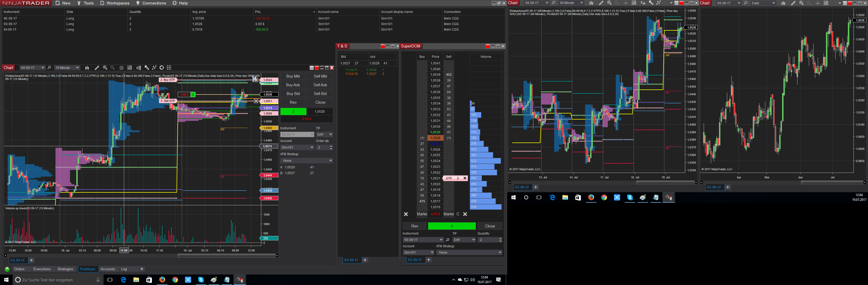Open interval dropdown showing 15 Minute
The width and height of the screenshot is (868, 285).
(67, 68)
